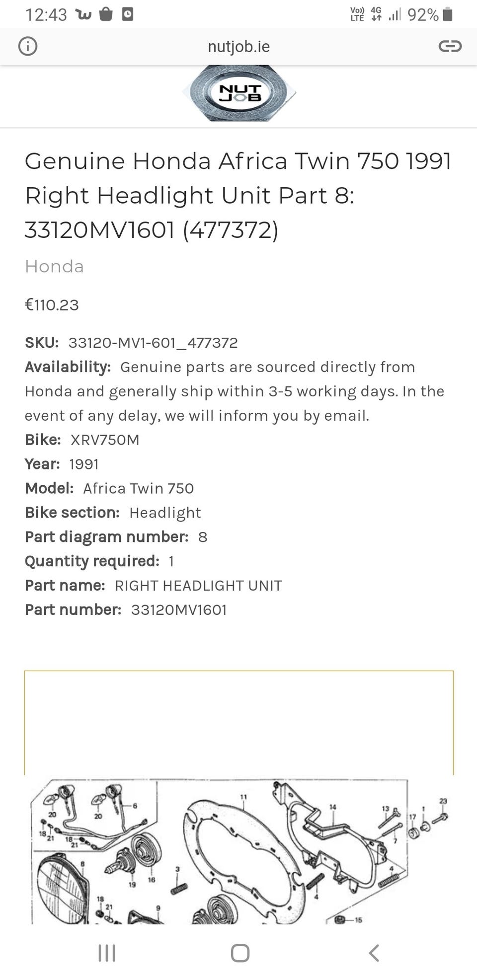This screenshot has height=980, width=477.
Task: Tap the product title heading
Action: tap(238, 195)
